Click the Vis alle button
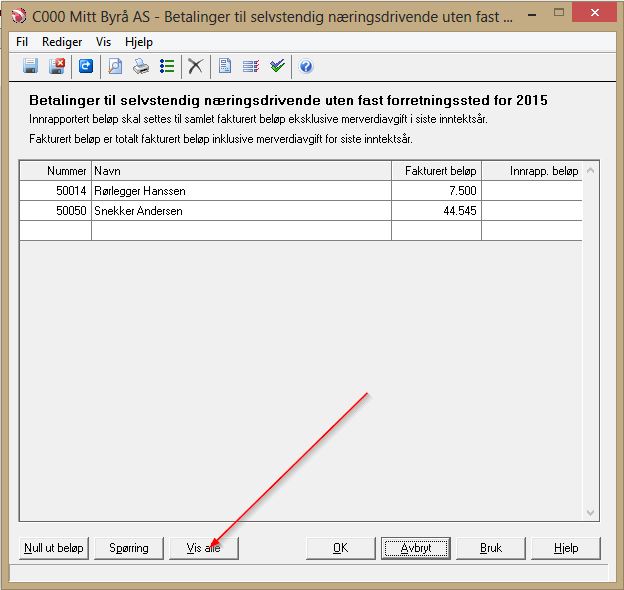Image resolution: width=624 pixels, height=590 pixels. click(x=204, y=548)
